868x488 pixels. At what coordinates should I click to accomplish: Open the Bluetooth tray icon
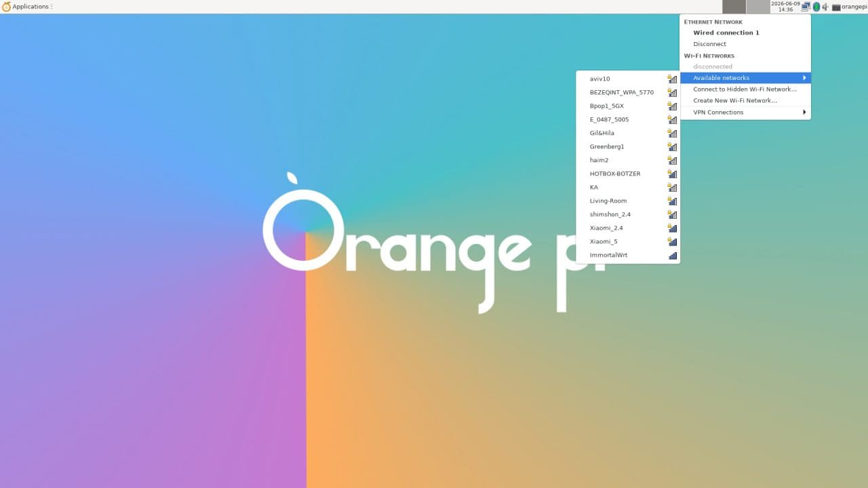[x=816, y=7]
